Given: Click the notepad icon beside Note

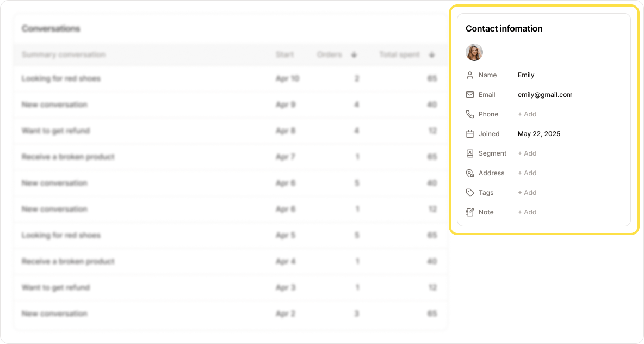Looking at the screenshot, I should 470,212.
